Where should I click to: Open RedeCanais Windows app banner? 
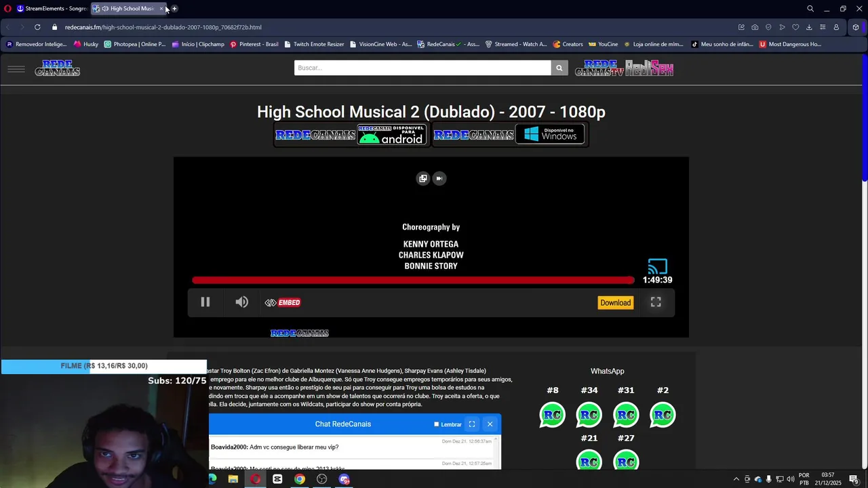click(509, 134)
